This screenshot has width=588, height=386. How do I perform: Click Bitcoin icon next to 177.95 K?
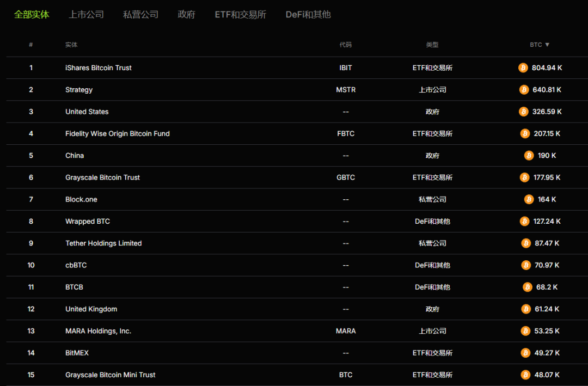[x=525, y=177]
